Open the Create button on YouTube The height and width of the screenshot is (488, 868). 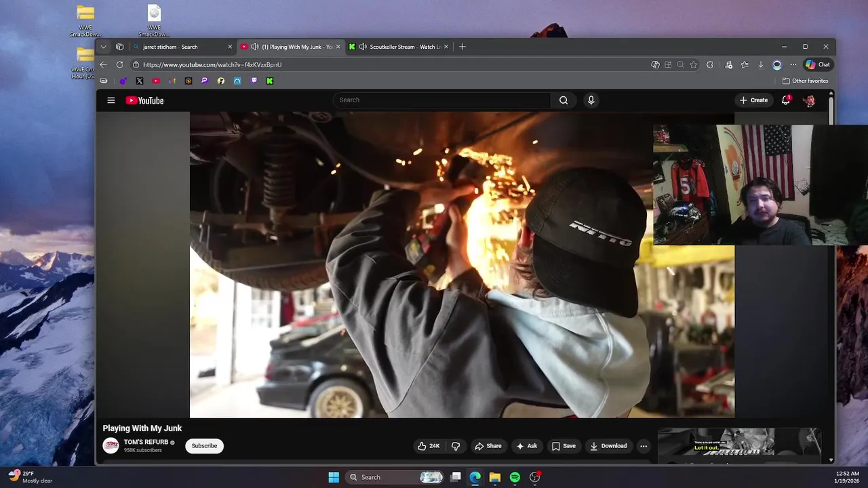click(x=754, y=100)
